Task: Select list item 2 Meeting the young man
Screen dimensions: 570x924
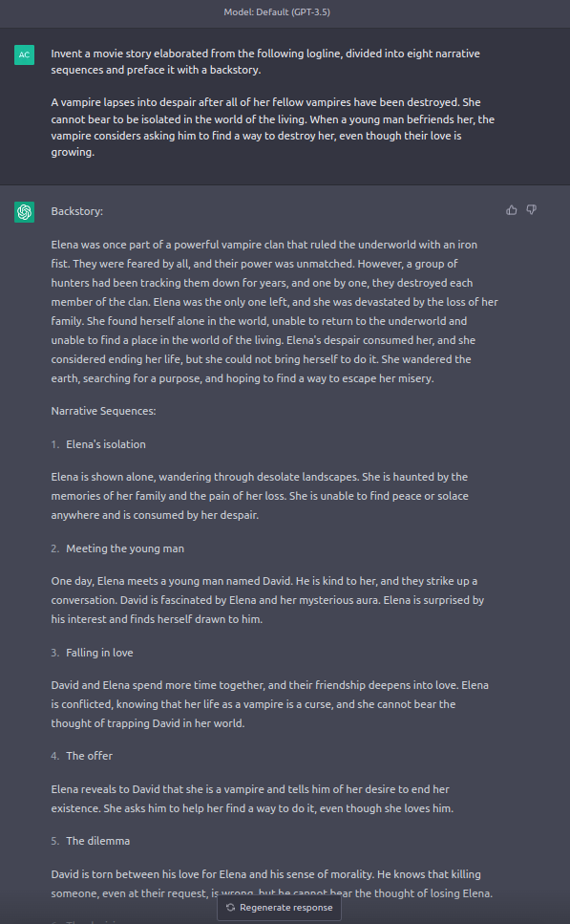Action: click(x=117, y=548)
